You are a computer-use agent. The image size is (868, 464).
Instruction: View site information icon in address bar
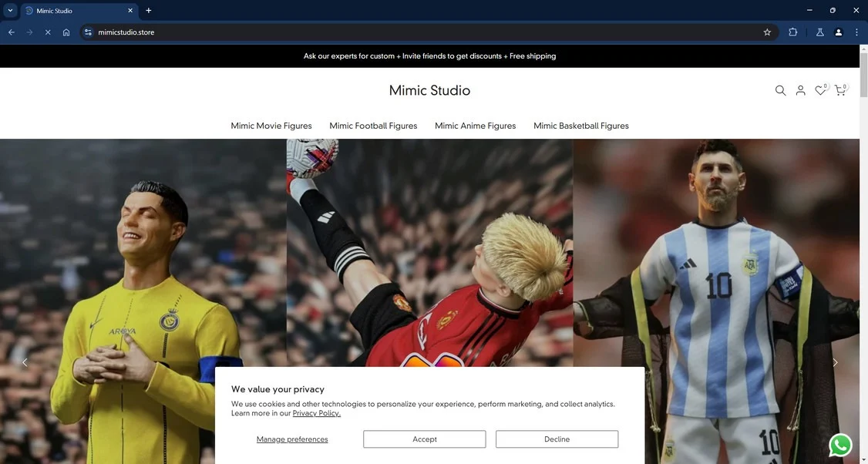point(88,32)
